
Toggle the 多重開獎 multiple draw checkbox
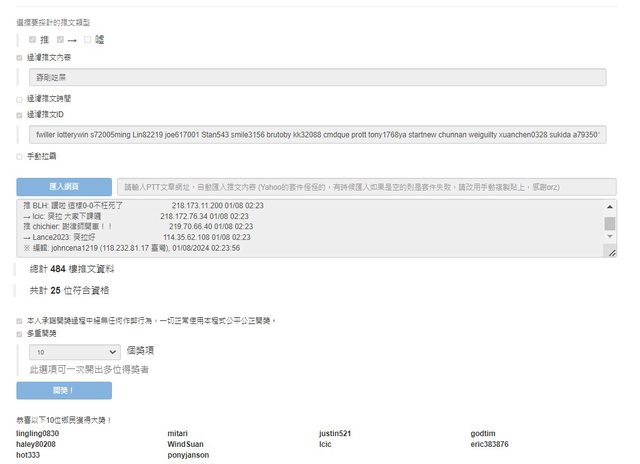click(x=20, y=334)
